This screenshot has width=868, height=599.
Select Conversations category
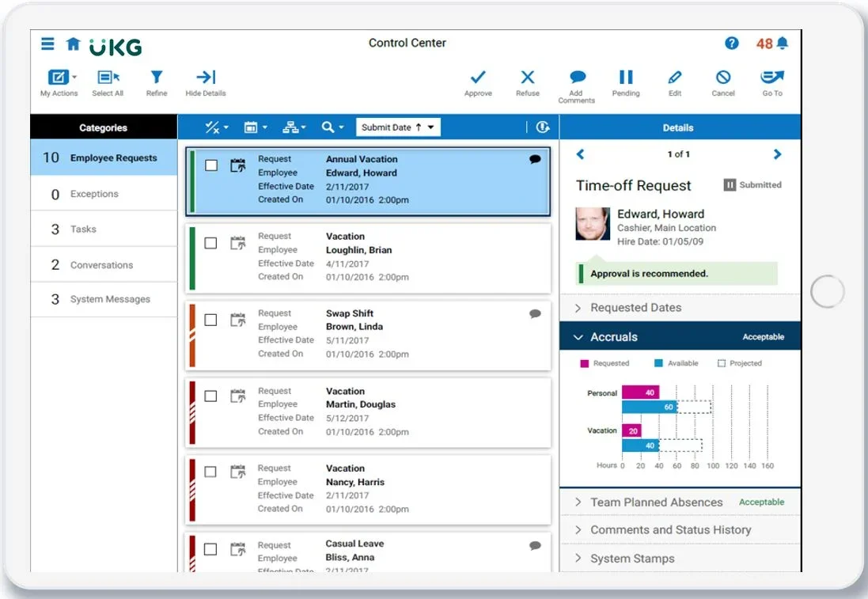tap(104, 265)
